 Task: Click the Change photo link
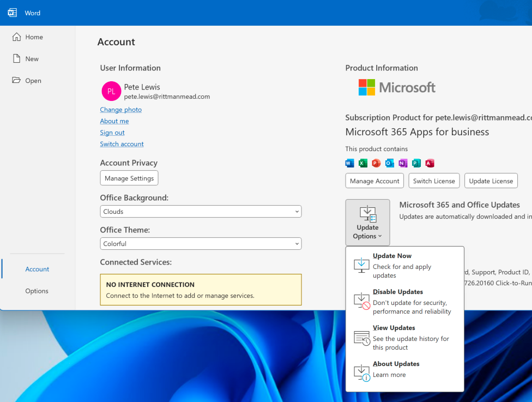121,110
